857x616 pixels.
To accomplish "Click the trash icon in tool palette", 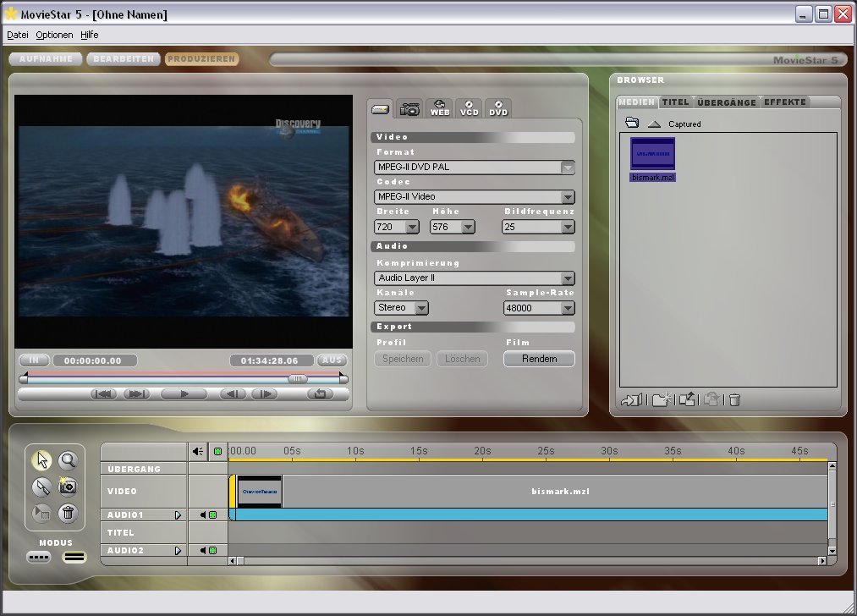I will [68, 512].
